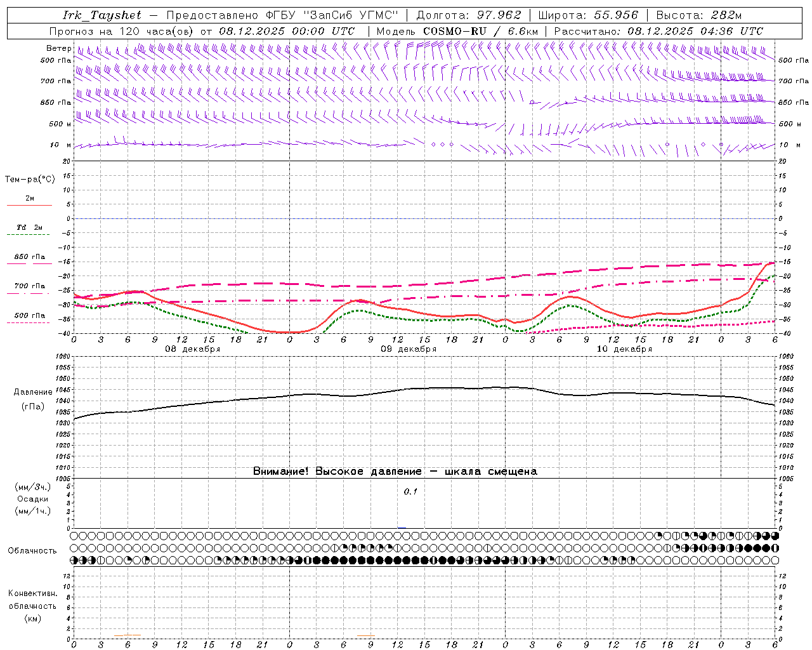The height and width of the screenshot is (650, 812).
Task: Click the "Осадки" precipitation label
Action: 33,499
